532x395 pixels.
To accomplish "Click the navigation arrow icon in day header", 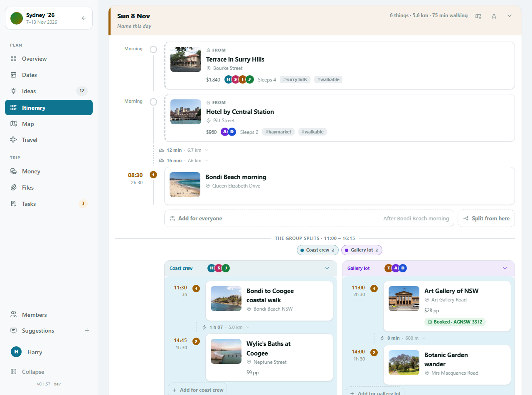I will [x=494, y=16].
